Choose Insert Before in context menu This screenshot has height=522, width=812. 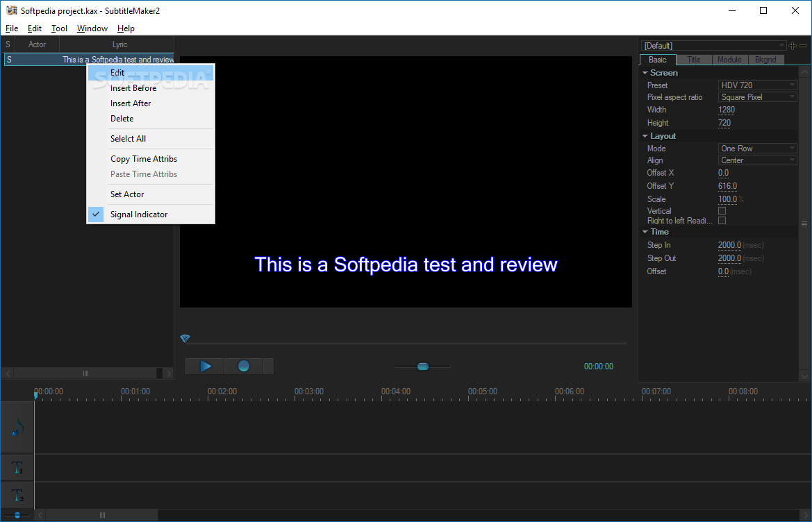151,88
